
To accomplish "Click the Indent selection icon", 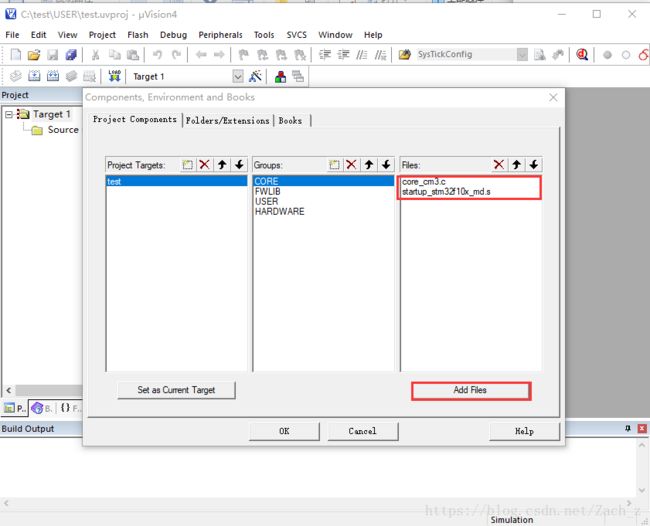I will [x=325, y=54].
